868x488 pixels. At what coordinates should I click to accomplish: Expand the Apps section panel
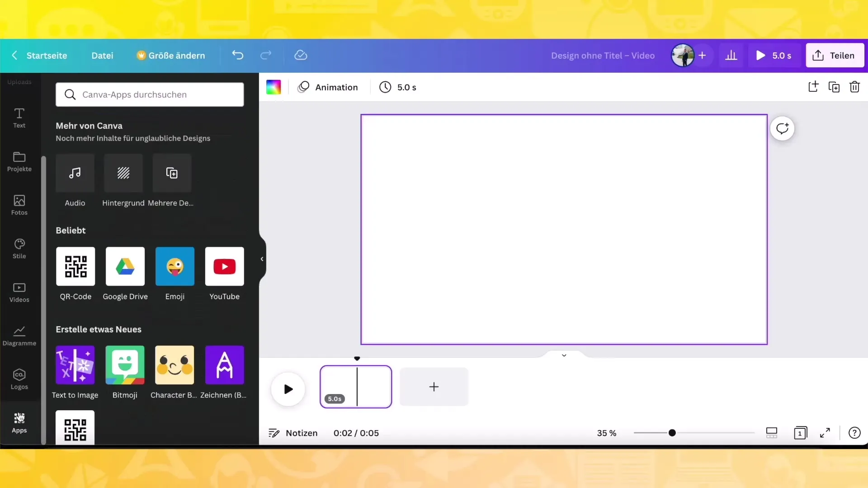19,422
